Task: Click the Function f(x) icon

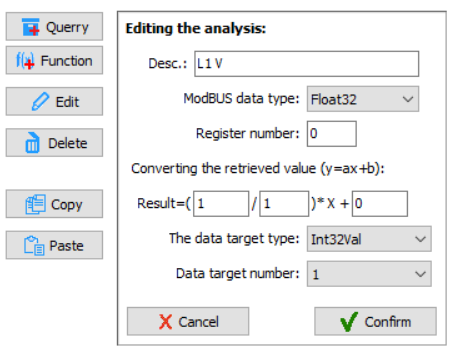Action: [x=25, y=61]
